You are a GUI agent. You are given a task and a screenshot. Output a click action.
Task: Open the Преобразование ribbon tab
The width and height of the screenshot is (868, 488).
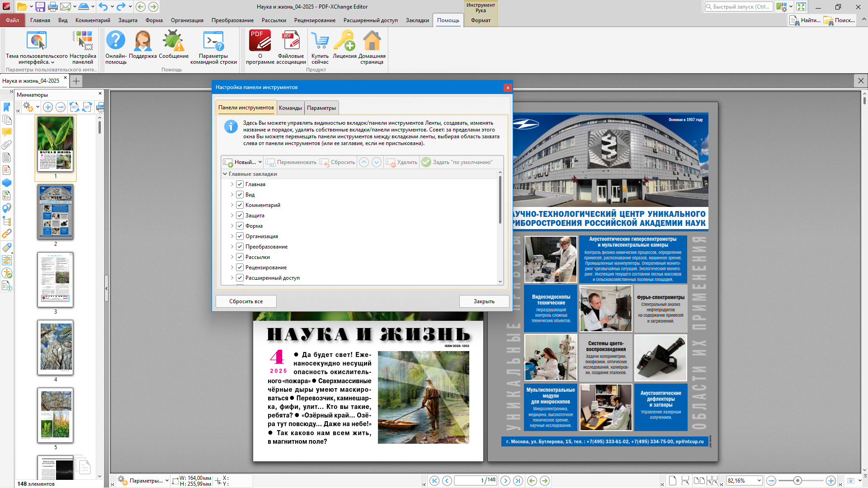(x=232, y=20)
